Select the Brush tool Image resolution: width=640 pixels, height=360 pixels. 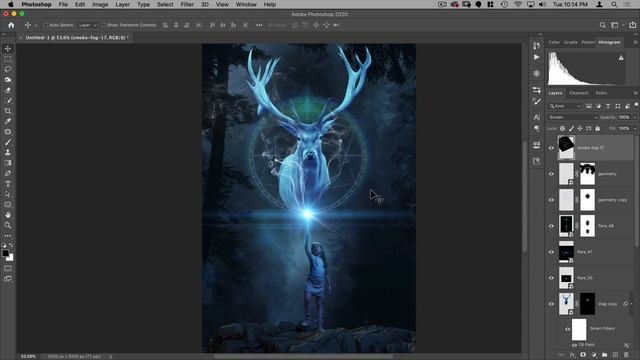pyautogui.click(x=8, y=142)
